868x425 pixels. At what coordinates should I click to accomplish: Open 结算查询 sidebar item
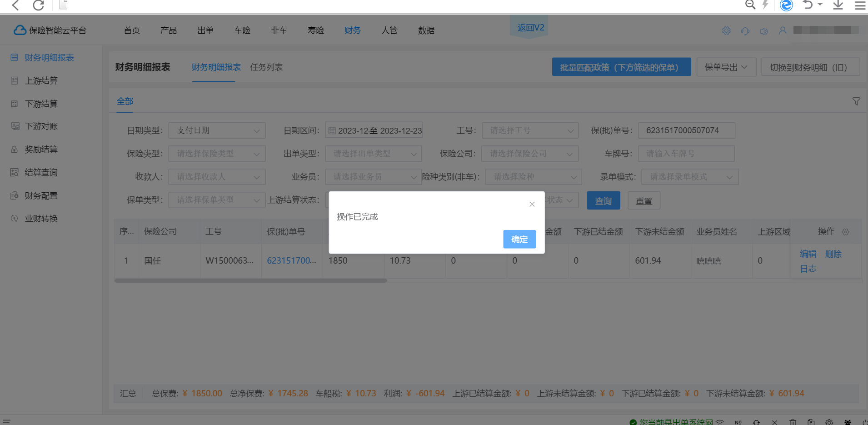(41, 173)
